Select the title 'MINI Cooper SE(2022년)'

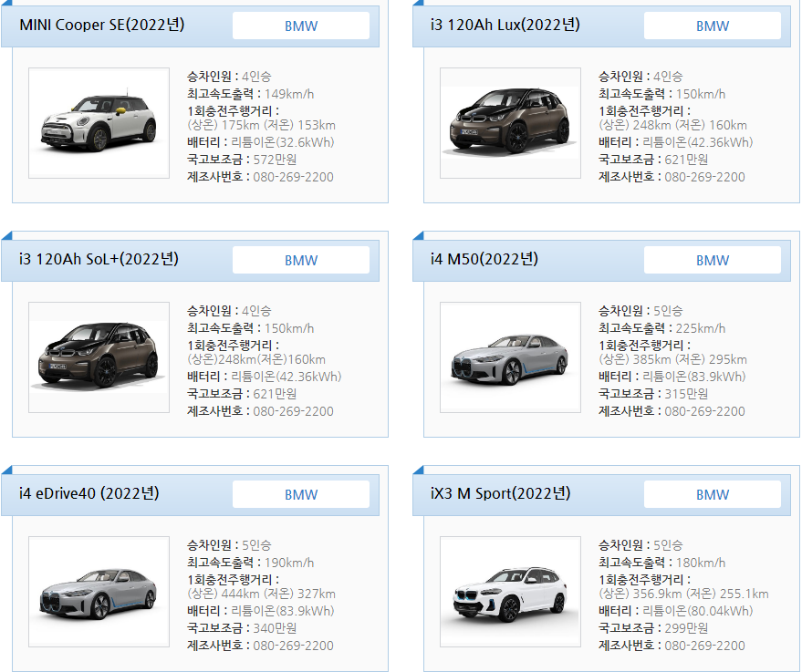(x=102, y=25)
